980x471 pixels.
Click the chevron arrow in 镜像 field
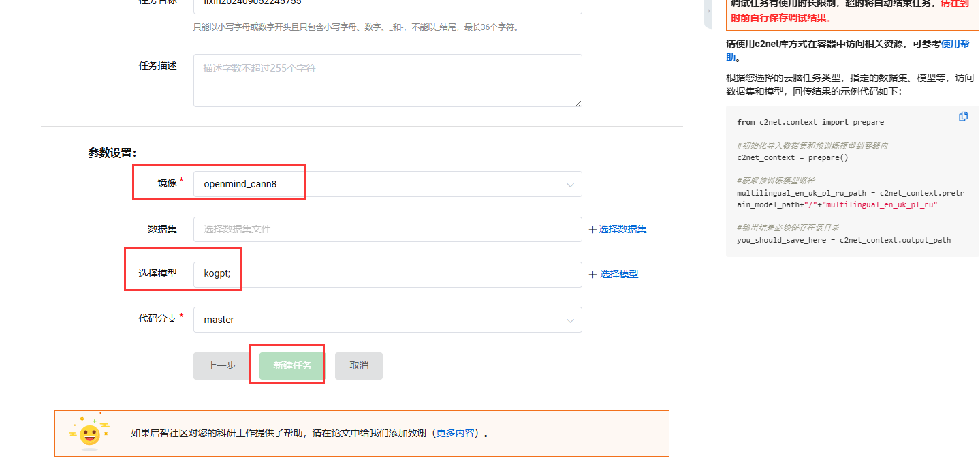570,185
